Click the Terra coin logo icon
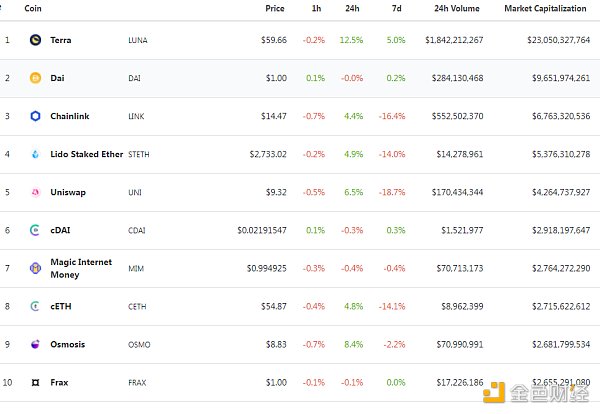Viewport: 600px width, 414px height. pyautogui.click(x=35, y=40)
